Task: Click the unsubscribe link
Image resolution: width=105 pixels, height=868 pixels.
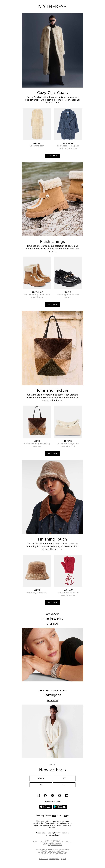Action: [x=38, y=823]
